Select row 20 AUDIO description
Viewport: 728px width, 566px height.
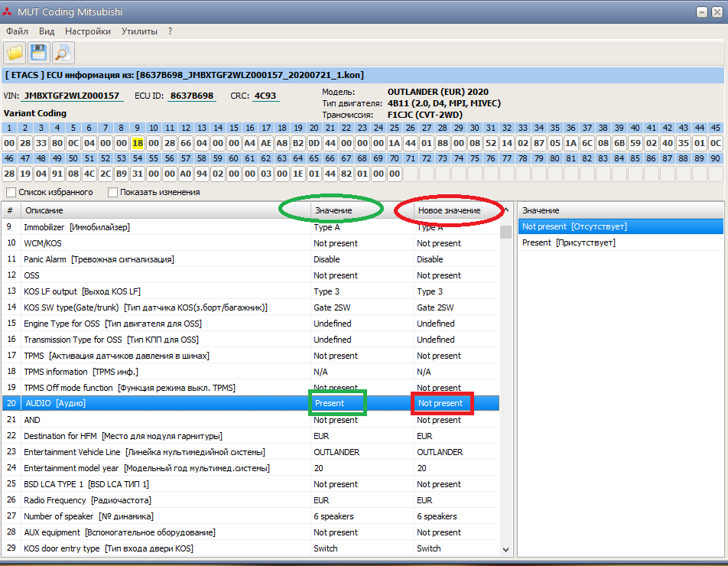tap(55, 403)
